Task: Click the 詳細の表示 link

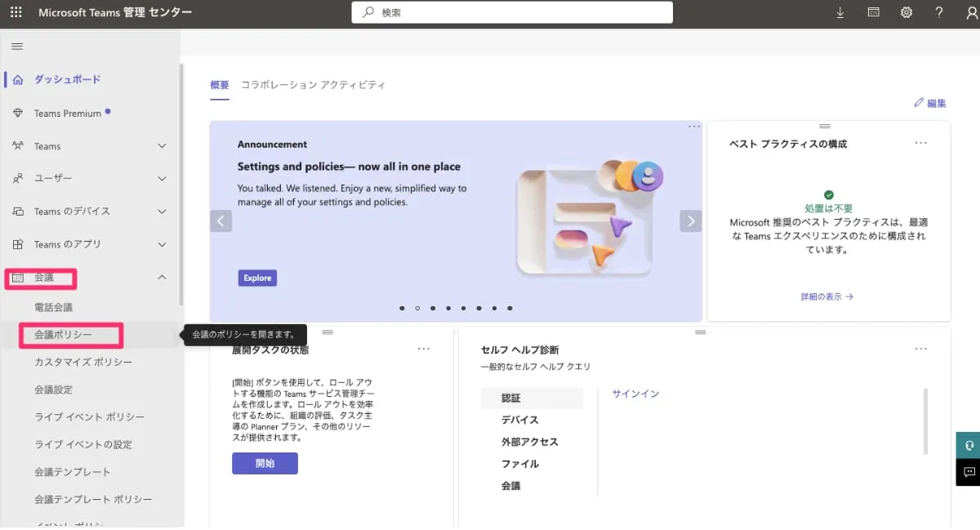Action: click(826, 297)
